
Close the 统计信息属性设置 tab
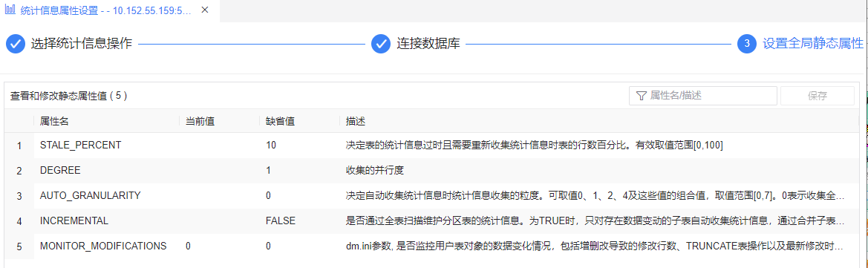coord(205,10)
